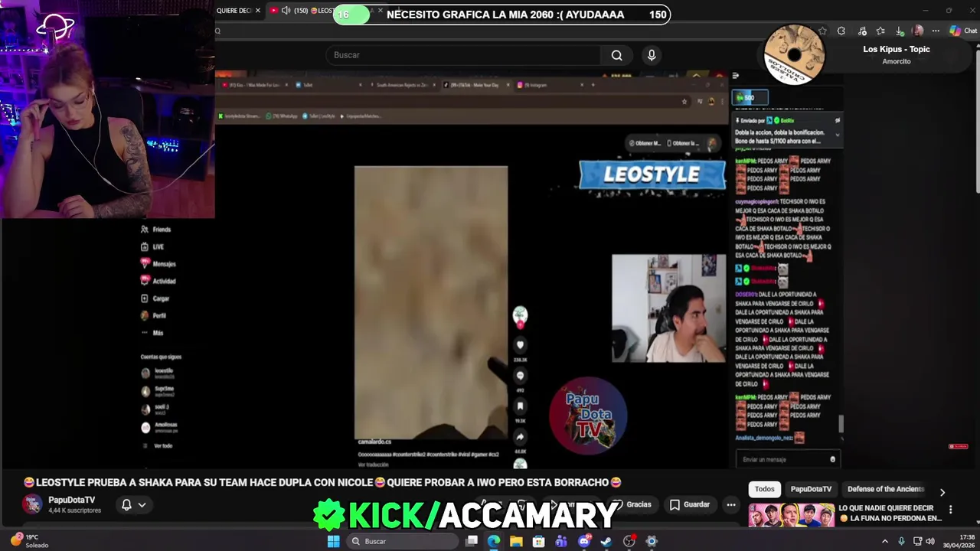980x551 pixels.
Task: Like the TikTok video heart icon
Action: point(520,345)
